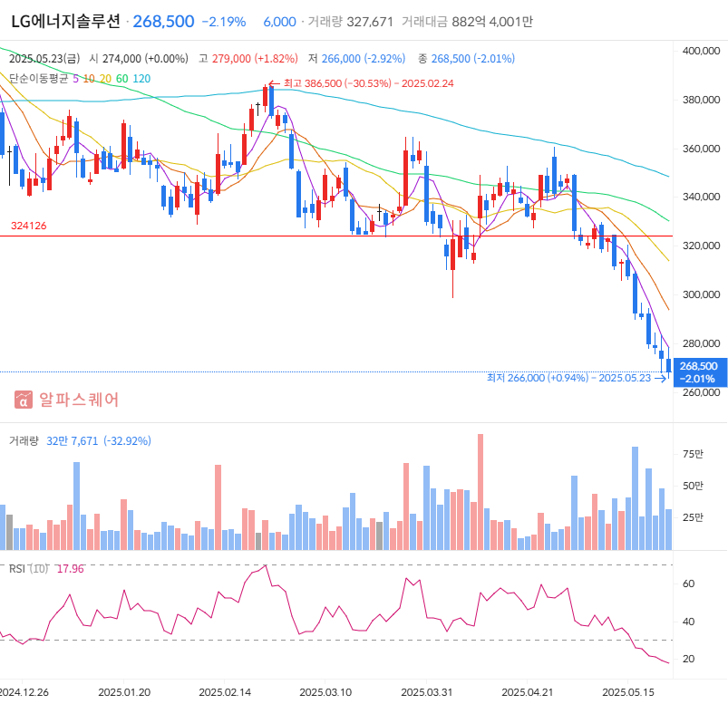
Task: Click the 340,000 price axis label
Action: 701,197
